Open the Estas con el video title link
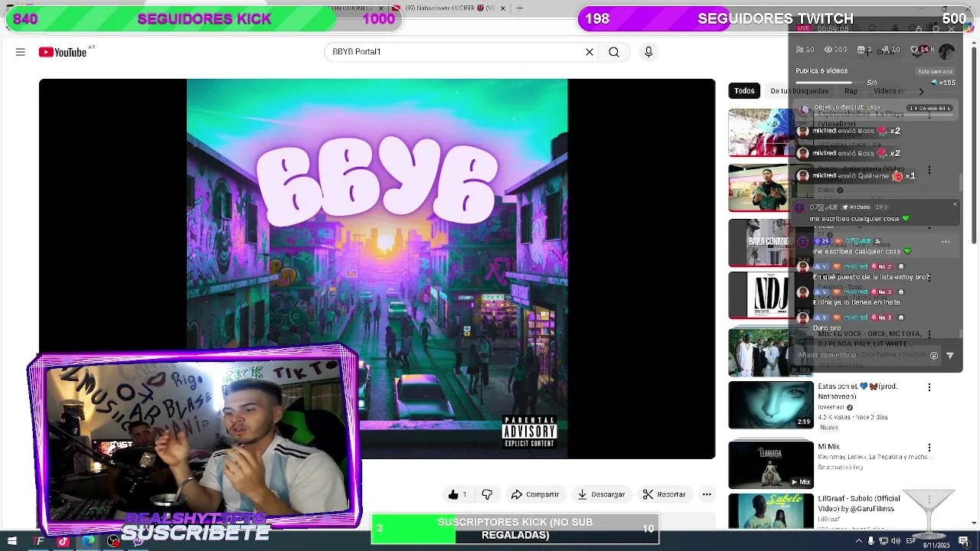Screen dimensions: 980x551 pyautogui.click(x=857, y=391)
